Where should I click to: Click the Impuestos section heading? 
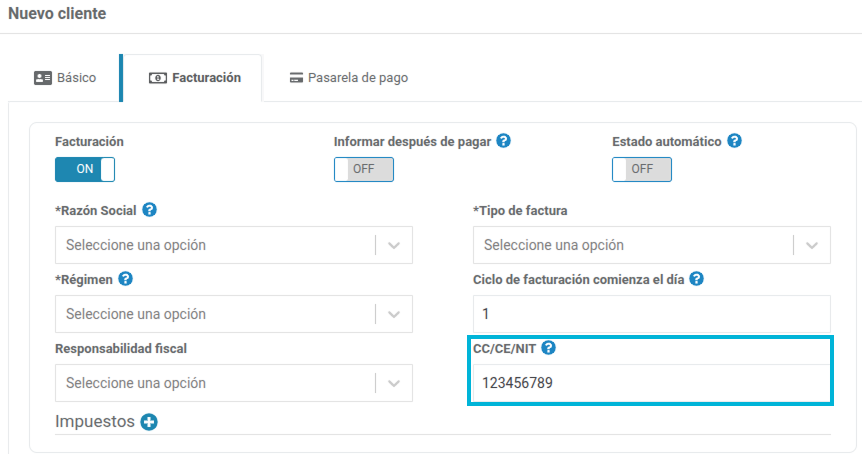[x=95, y=422]
